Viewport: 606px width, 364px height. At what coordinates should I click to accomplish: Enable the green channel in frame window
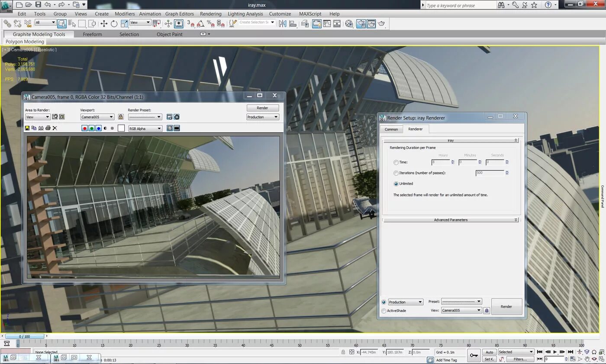click(92, 129)
